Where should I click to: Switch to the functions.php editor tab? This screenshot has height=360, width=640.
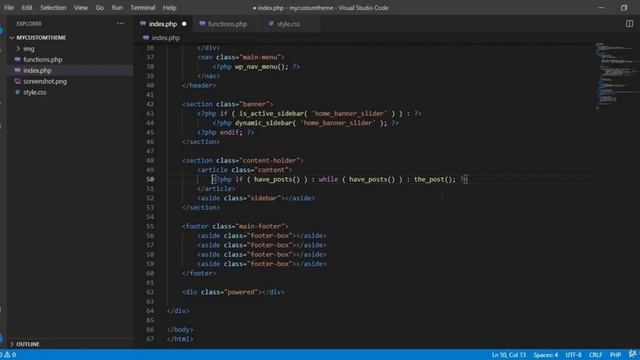[224, 24]
